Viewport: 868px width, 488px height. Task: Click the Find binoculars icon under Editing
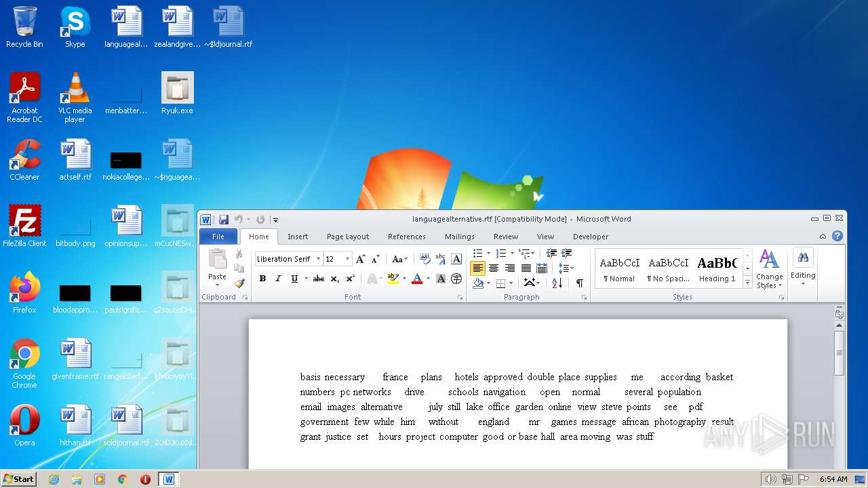[803, 258]
